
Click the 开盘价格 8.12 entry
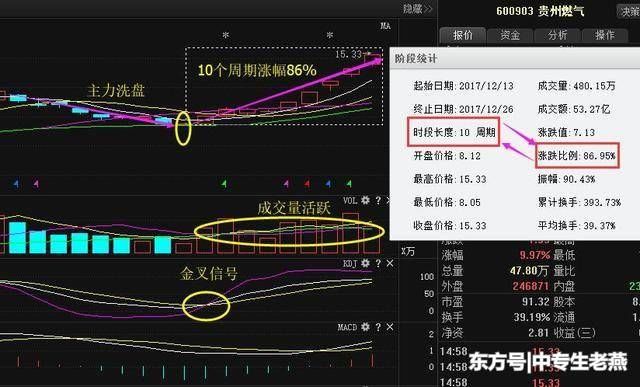tap(447, 156)
